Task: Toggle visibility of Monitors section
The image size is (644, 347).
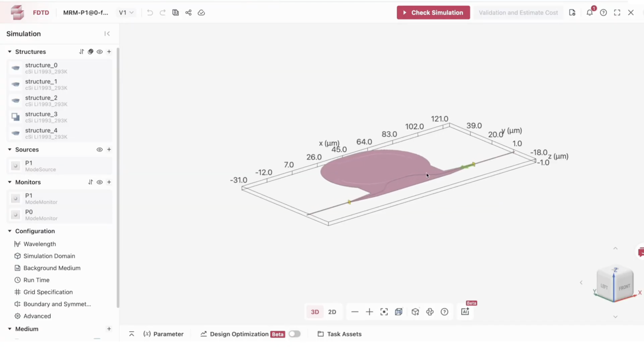Action: [99, 182]
